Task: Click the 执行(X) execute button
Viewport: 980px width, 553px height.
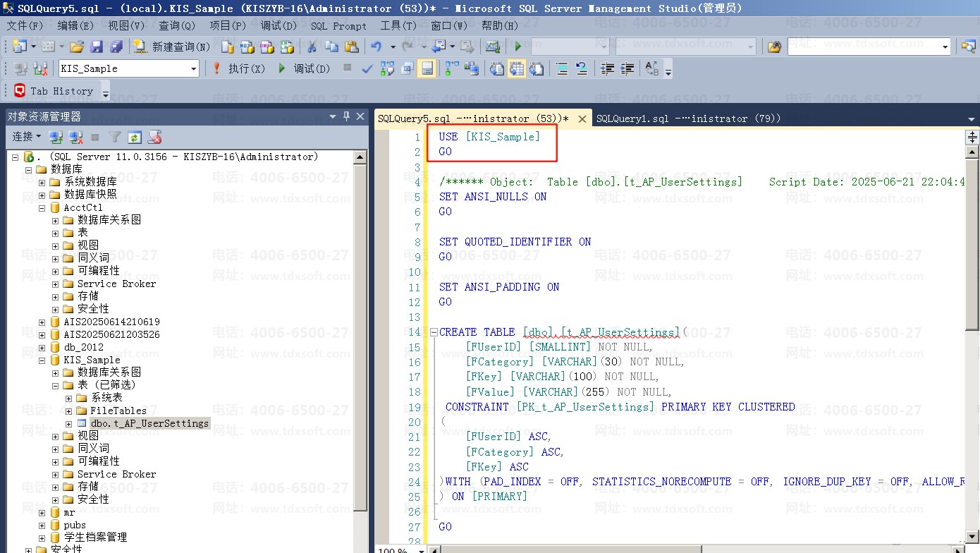Action: [x=239, y=68]
